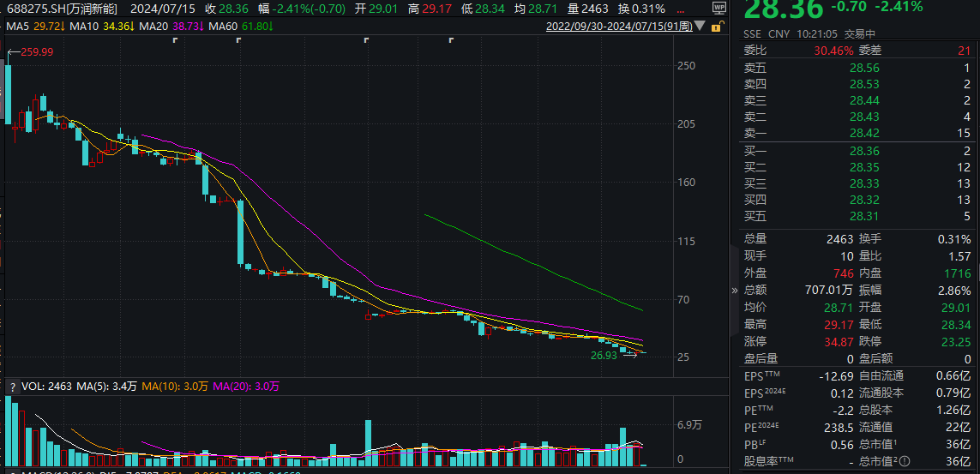
Task: Click the 换手 0.31% field
Action: click(915, 239)
